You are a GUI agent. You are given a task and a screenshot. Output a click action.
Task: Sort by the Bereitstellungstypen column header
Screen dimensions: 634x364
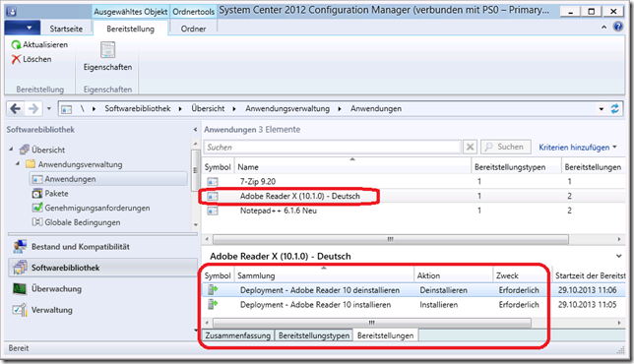click(516, 167)
